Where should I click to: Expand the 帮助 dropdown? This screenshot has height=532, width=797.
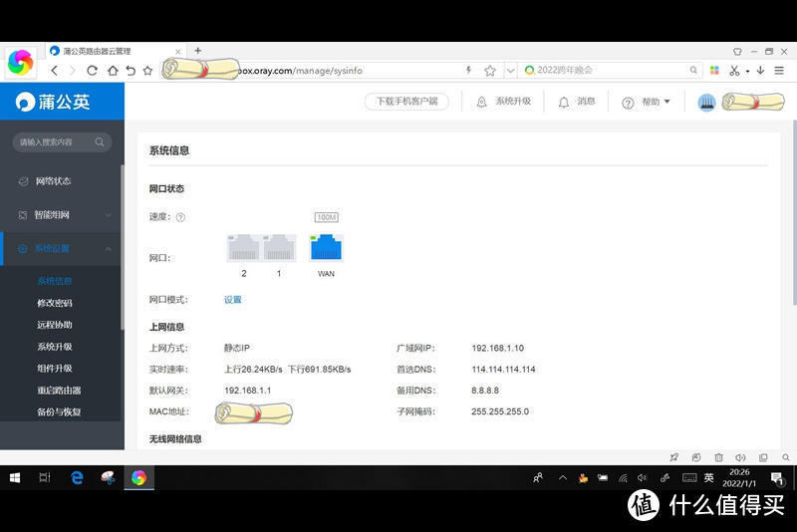click(x=646, y=103)
